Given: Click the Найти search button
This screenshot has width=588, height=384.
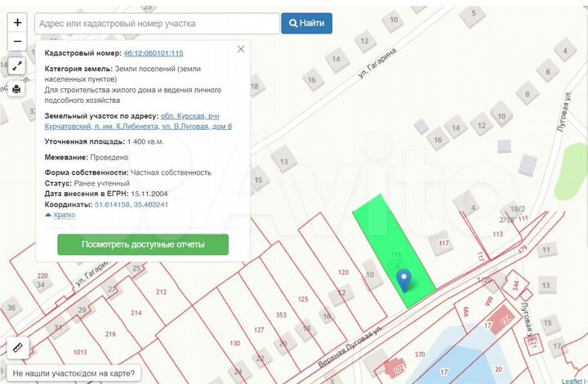Looking at the screenshot, I should [x=306, y=23].
